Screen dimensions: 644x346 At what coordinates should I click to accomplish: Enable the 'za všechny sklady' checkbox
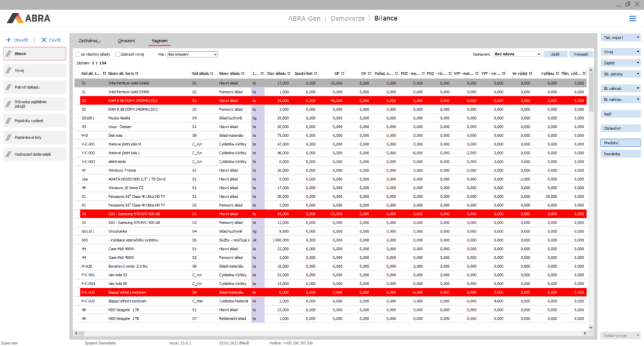coord(78,54)
